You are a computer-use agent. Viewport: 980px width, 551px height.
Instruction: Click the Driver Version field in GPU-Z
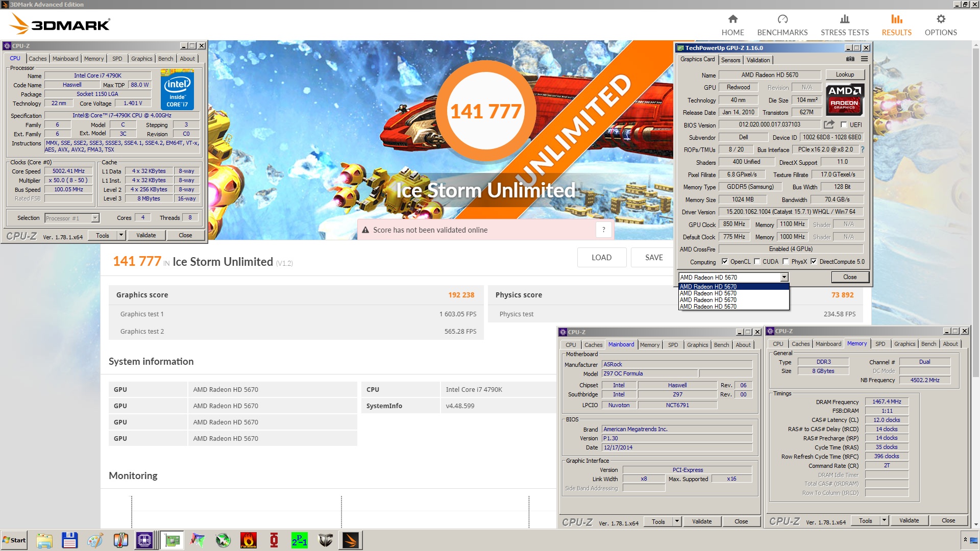[791, 212]
